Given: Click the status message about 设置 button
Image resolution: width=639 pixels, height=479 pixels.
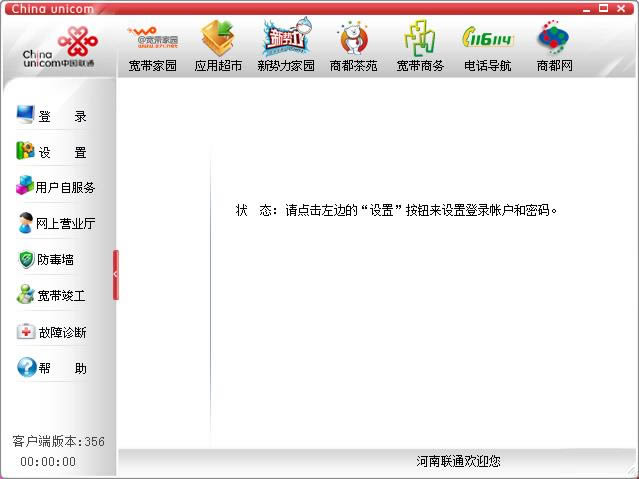Looking at the screenshot, I should pos(396,210).
